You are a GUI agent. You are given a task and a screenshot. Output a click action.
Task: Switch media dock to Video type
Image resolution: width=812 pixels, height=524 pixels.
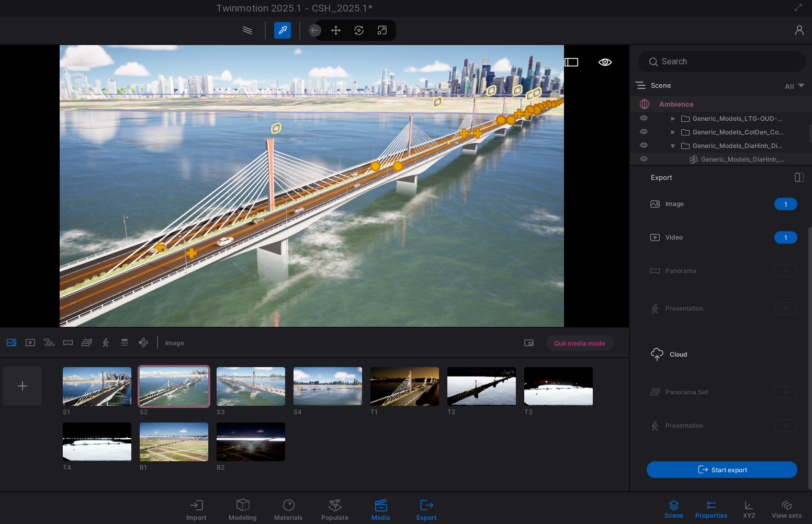[30, 343]
